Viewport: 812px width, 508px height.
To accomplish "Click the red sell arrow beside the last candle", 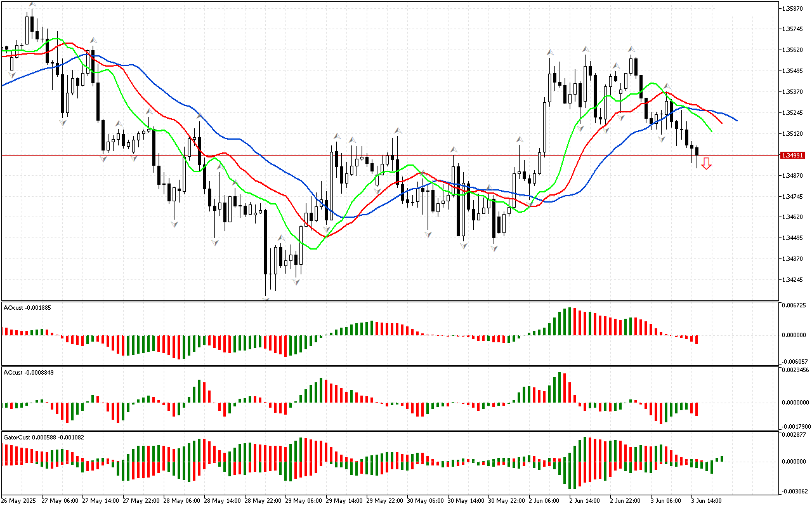I will point(706,164).
